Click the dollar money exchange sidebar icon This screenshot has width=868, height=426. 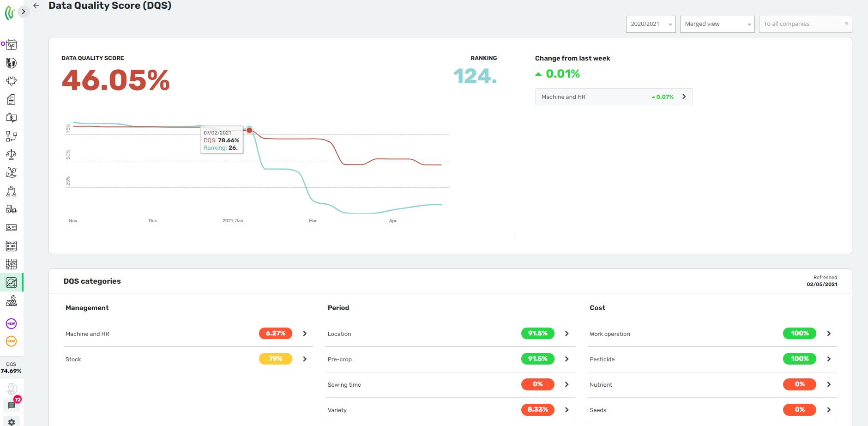pyautogui.click(x=11, y=118)
